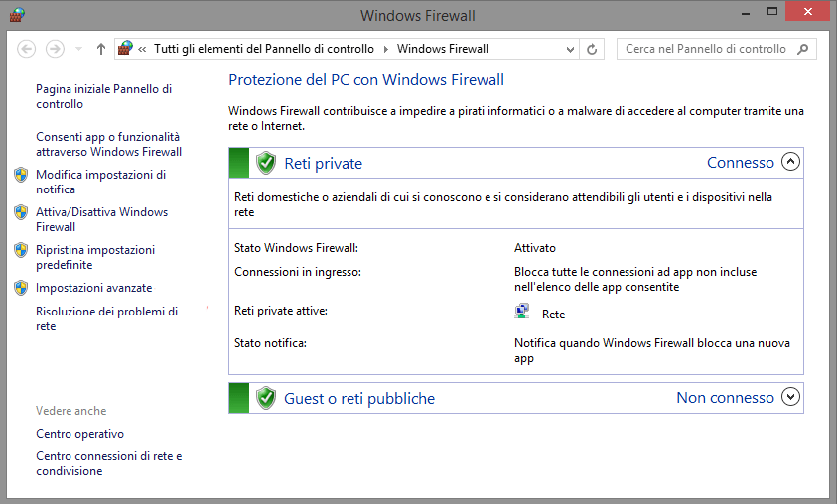837x504 pixels.
Task: Open Pagina iniziale Pannello di controllo
Action: (x=103, y=96)
